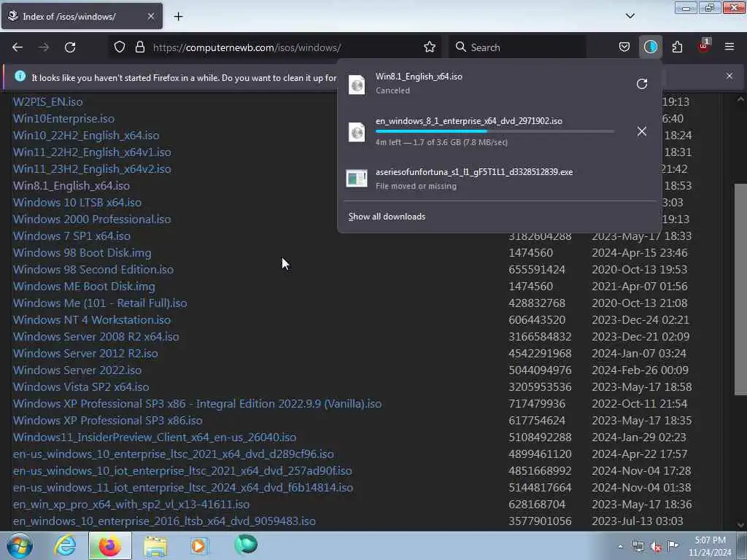This screenshot has width=747, height=560.
Task: Open Windows ME Boot Disk.img link
Action: pyautogui.click(x=84, y=286)
